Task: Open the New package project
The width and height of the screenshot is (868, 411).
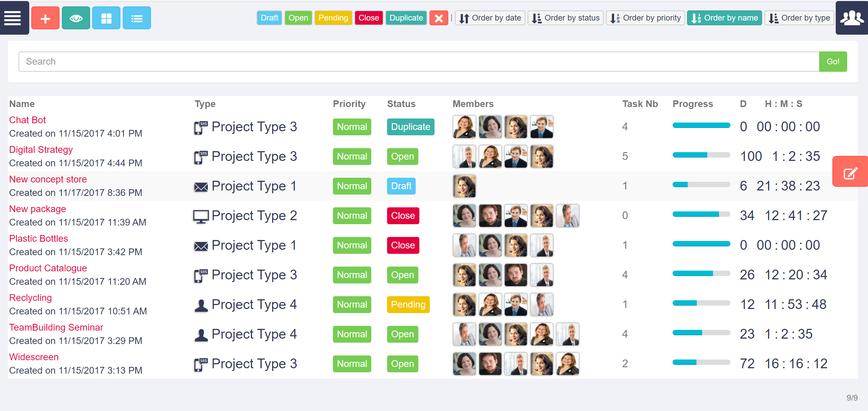Action: point(37,209)
